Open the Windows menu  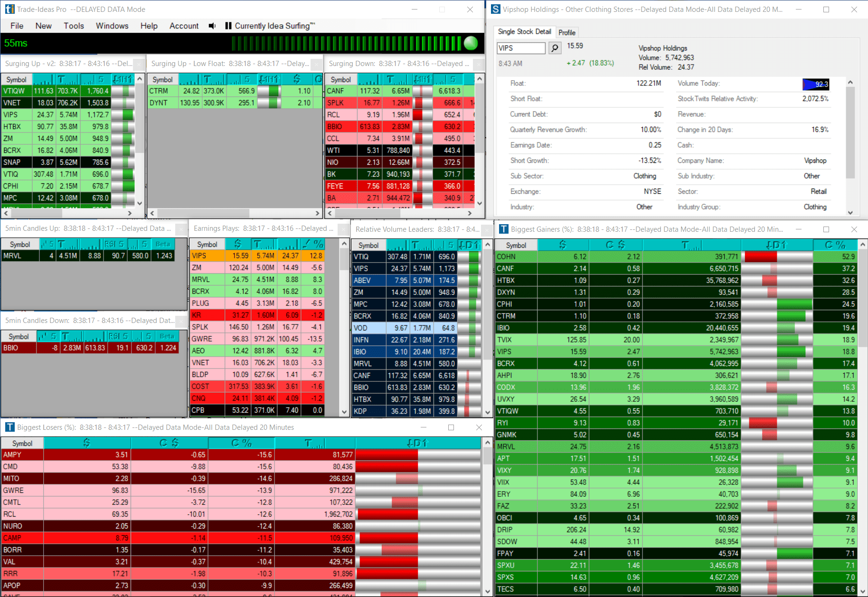tap(112, 26)
